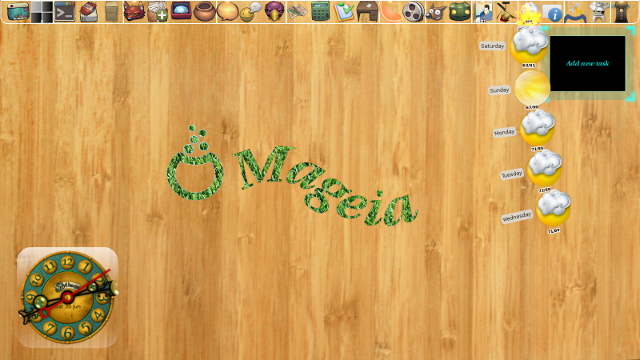Viewport: 640px width, 360px height.
Task: Open the crystal ball box icon
Action: (181, 11)
